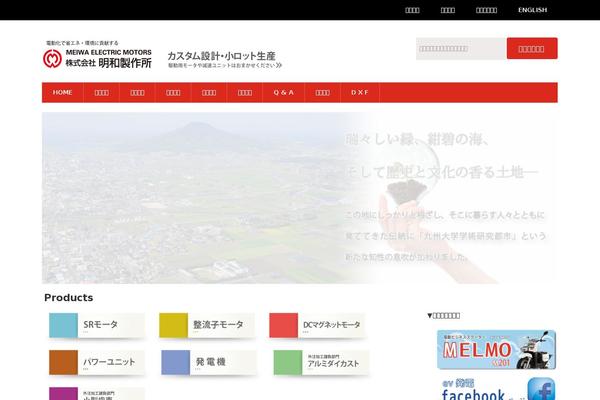Open the DXF menu item

coord(360,93)
